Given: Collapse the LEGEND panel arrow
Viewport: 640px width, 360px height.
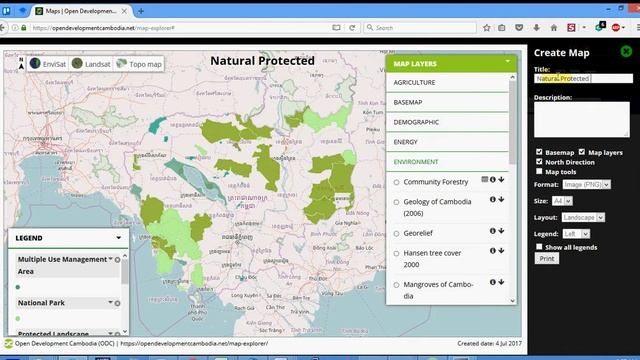Looking at the screenshot, I should 118,238.
